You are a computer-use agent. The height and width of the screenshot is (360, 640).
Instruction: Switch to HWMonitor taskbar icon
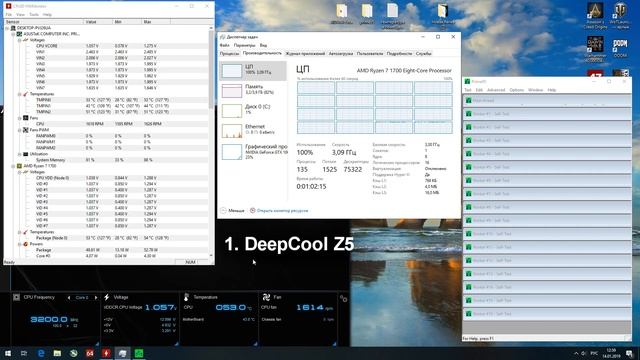pos(106,353)
